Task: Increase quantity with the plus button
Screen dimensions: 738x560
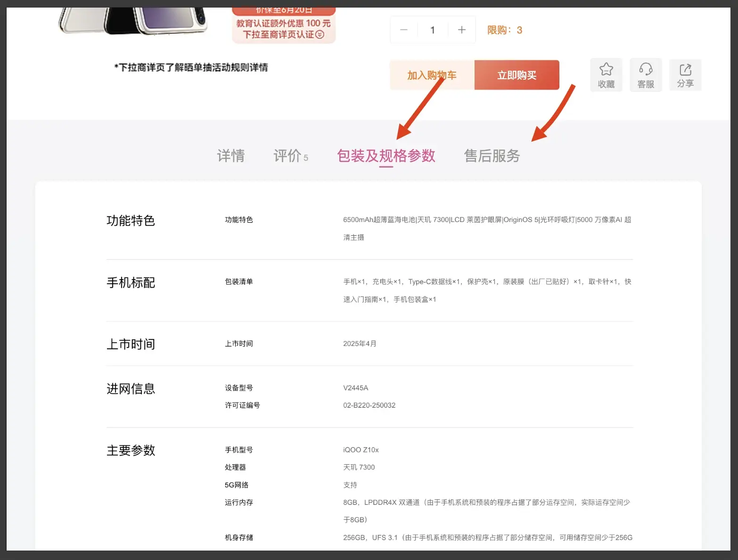Action: [462, 30]
